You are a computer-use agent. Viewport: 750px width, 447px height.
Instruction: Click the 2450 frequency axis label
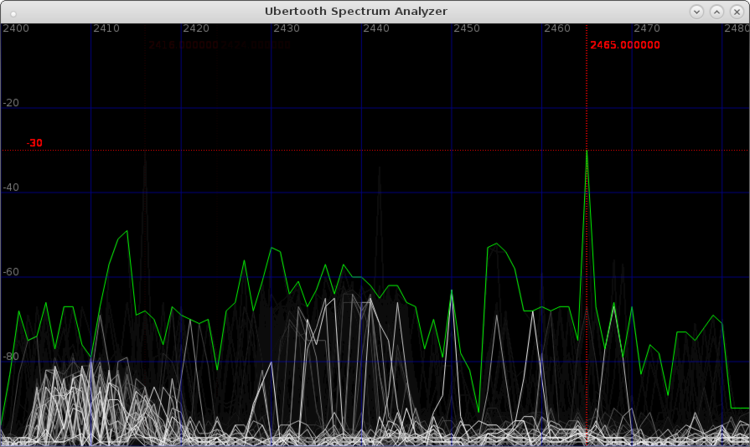[x=466, y=29]
